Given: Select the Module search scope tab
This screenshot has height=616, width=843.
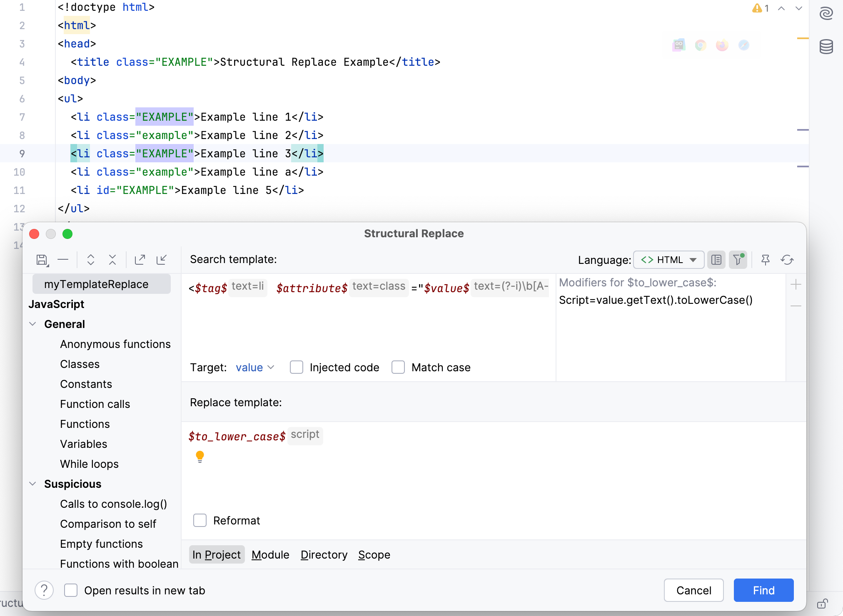Looking at the screenshot, I should [x=270, y=554].
